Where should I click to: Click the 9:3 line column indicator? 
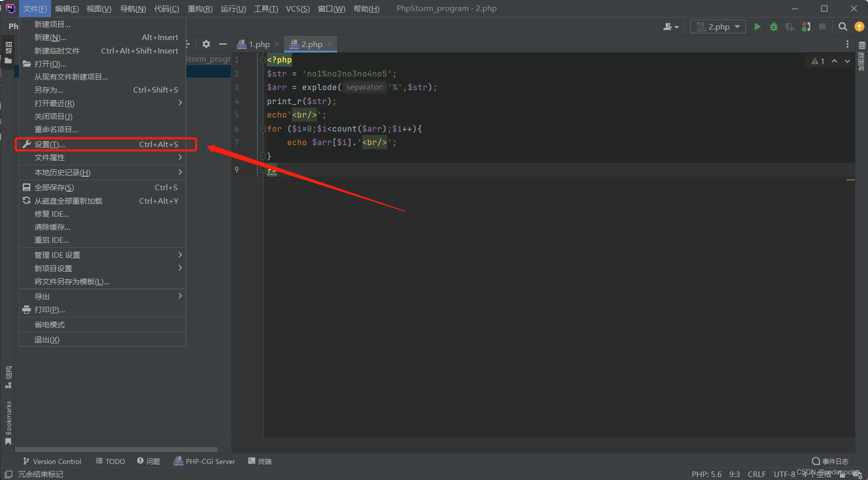pyautogui.click(x=734, y=474)
